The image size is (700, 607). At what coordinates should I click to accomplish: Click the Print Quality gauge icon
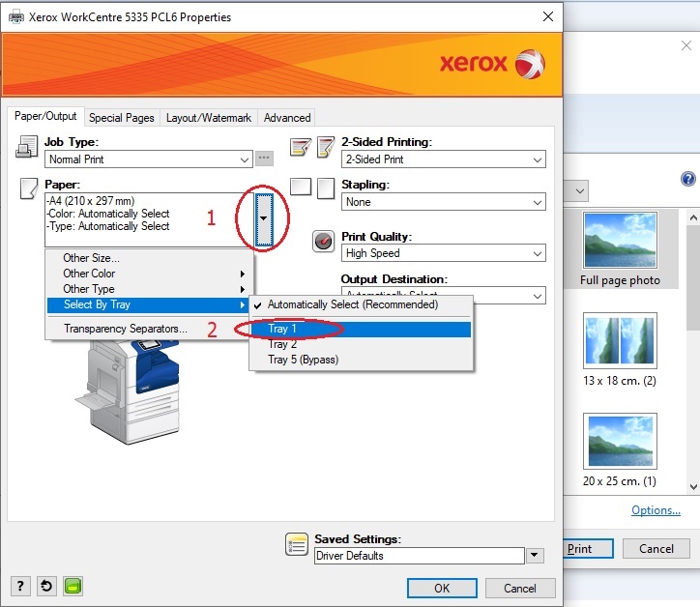(323, 242)
